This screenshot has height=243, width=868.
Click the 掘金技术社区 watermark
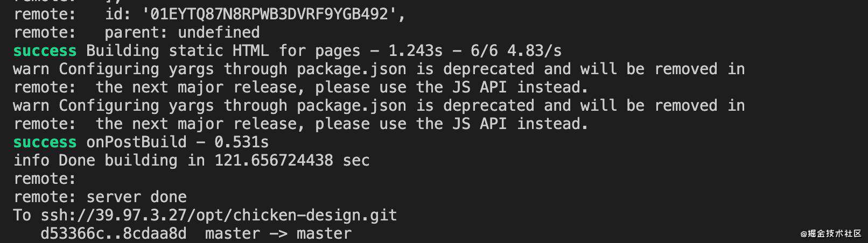pyautogui.click(x=831, y=233)
